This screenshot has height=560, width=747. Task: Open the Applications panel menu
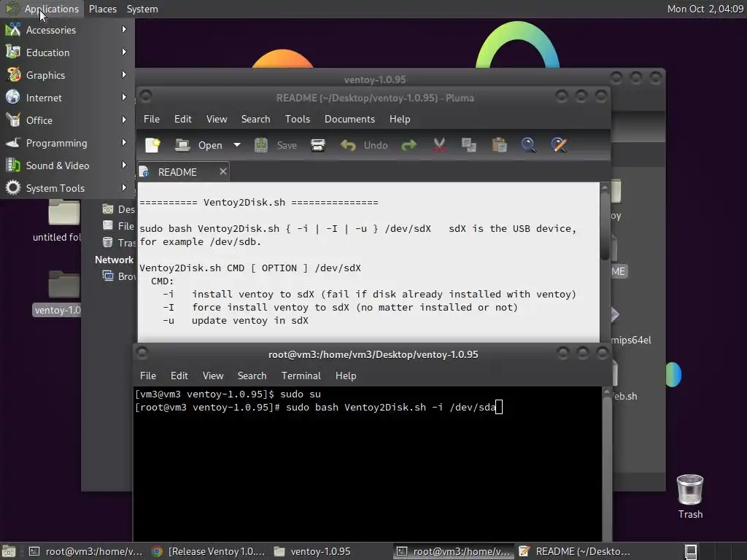[42, 9]
